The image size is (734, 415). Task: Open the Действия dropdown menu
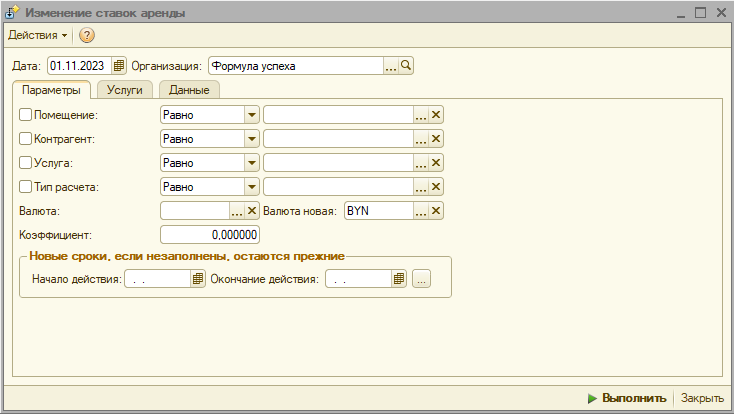pos(38,36)
